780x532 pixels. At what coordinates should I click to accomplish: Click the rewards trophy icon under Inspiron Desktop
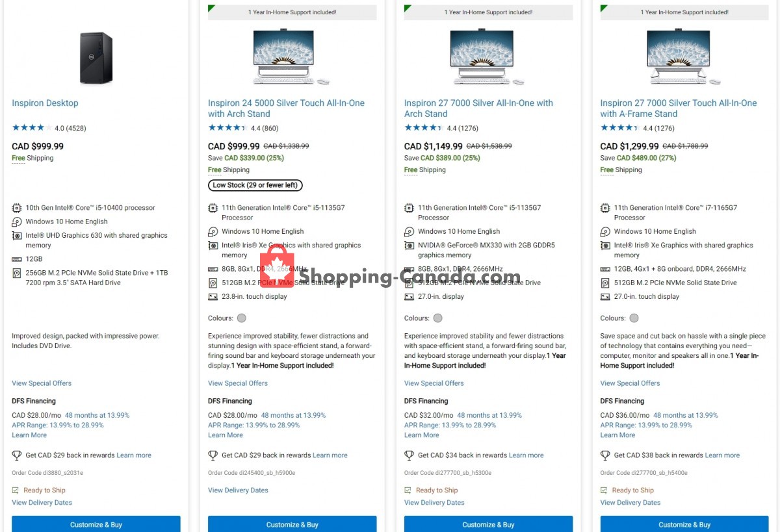[x=17, y=455]
